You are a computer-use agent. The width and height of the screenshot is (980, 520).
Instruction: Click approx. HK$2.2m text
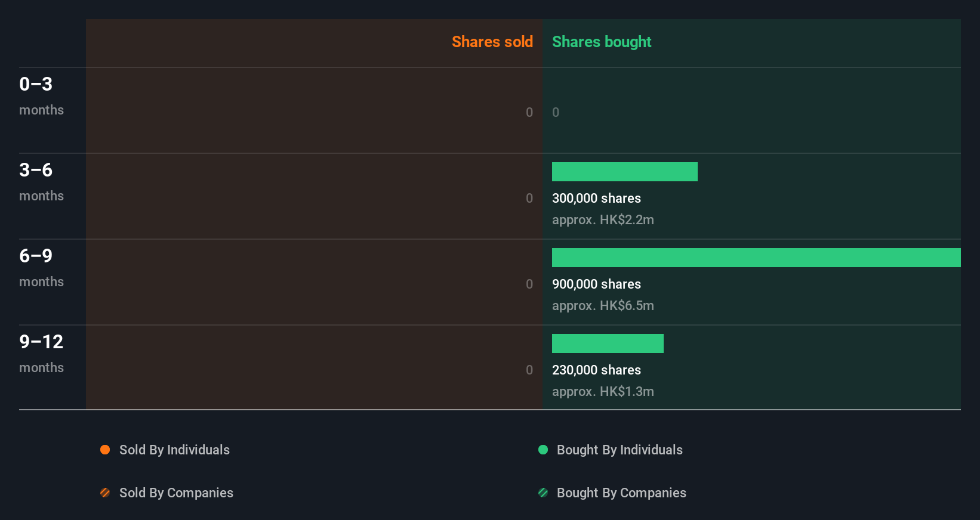point(603,220)
